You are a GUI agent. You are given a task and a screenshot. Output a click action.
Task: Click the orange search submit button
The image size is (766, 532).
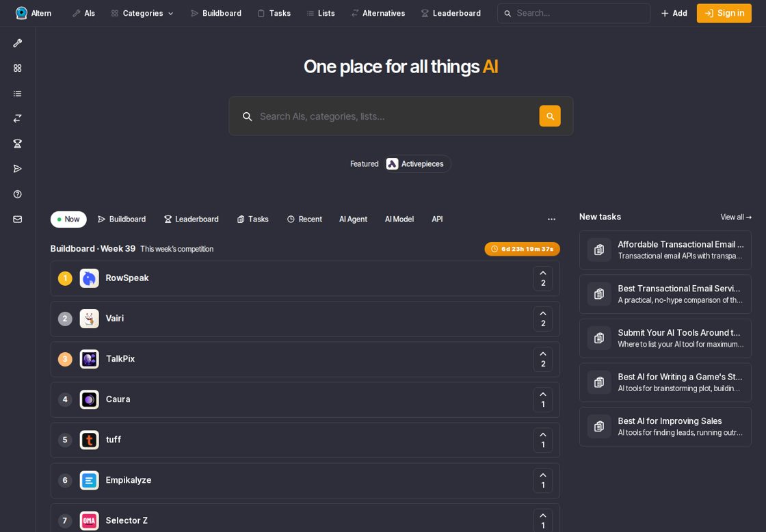[550, 116]
